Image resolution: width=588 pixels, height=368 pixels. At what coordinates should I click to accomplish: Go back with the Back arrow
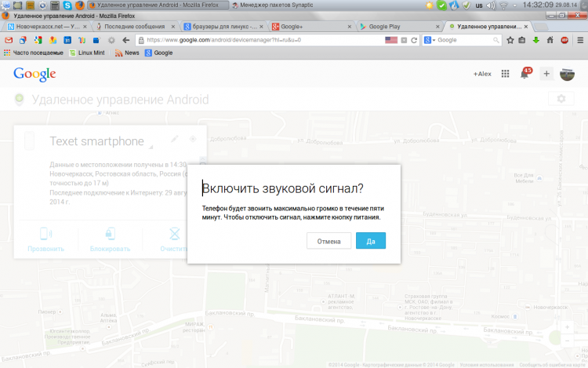pyautogui.click(x=126, y=40)
